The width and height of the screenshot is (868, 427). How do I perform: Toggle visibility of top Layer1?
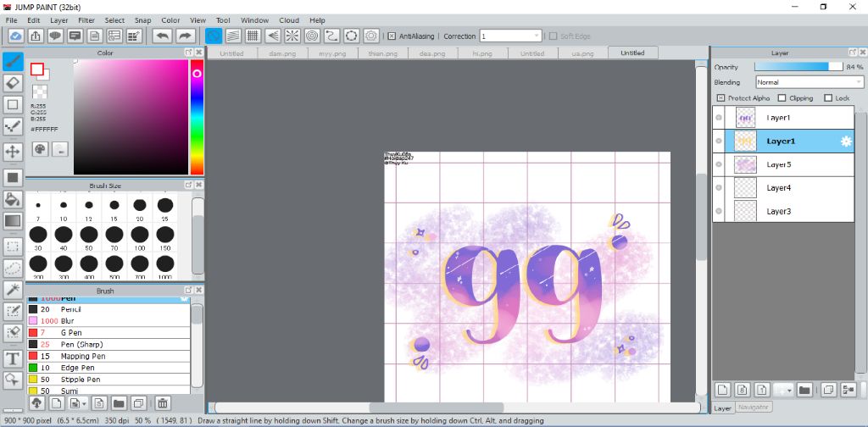tap(719, 118)
